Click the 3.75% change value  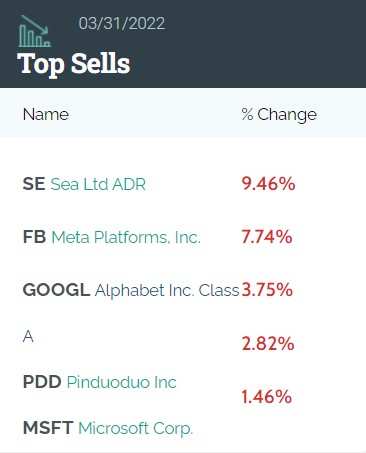(x=267, y=290)
